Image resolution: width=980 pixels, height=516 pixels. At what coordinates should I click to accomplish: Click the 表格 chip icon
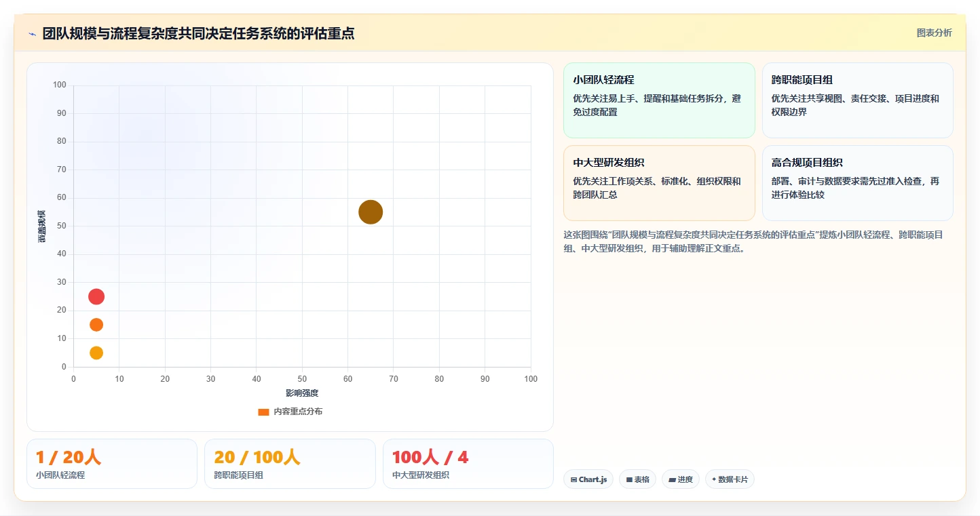[x=629, y=479]
